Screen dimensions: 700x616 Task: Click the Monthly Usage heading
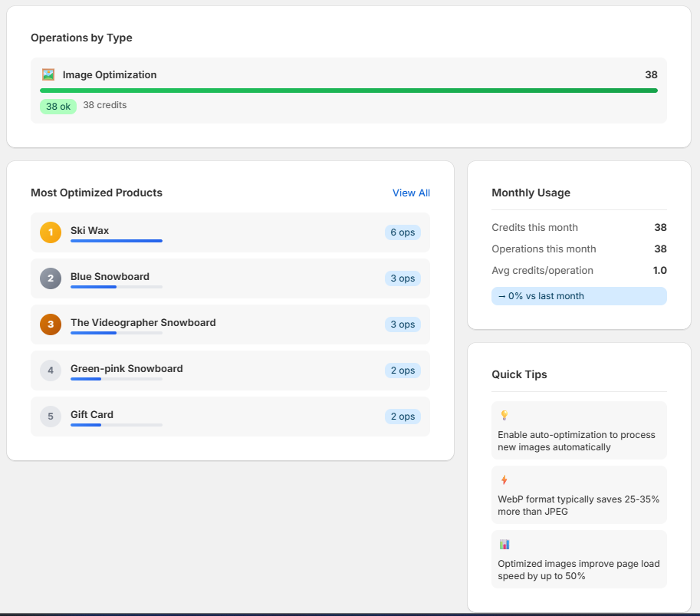(531, 193)
